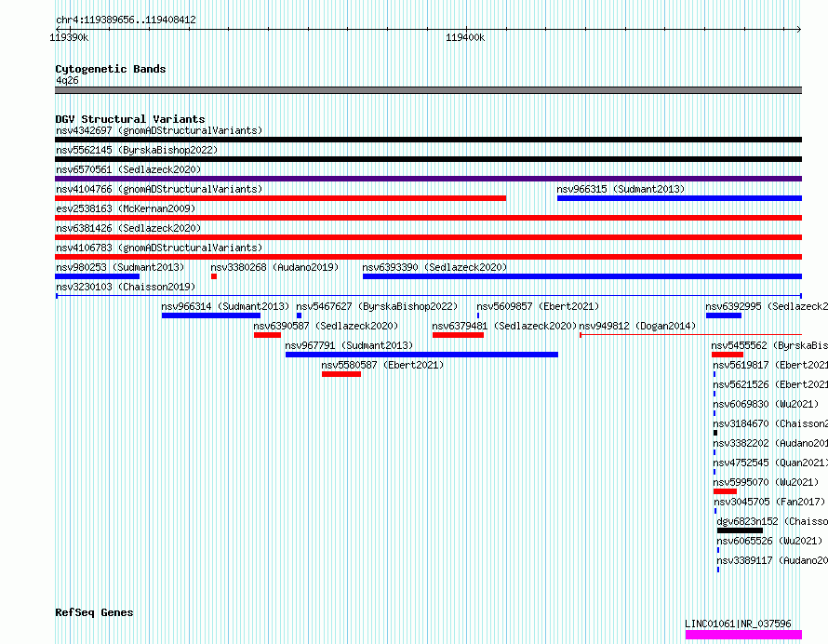The height and width of the screenshot is (644, 828).
Task: Open the dgv6823n152 Chaisson label
Action: click(x=772, y=521)
